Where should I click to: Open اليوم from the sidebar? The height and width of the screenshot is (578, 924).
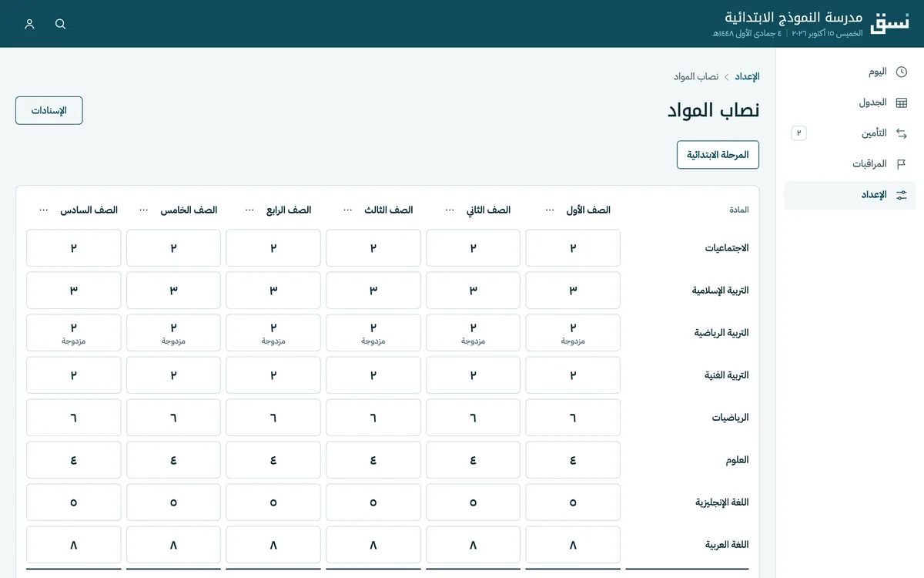click(850, 72)
